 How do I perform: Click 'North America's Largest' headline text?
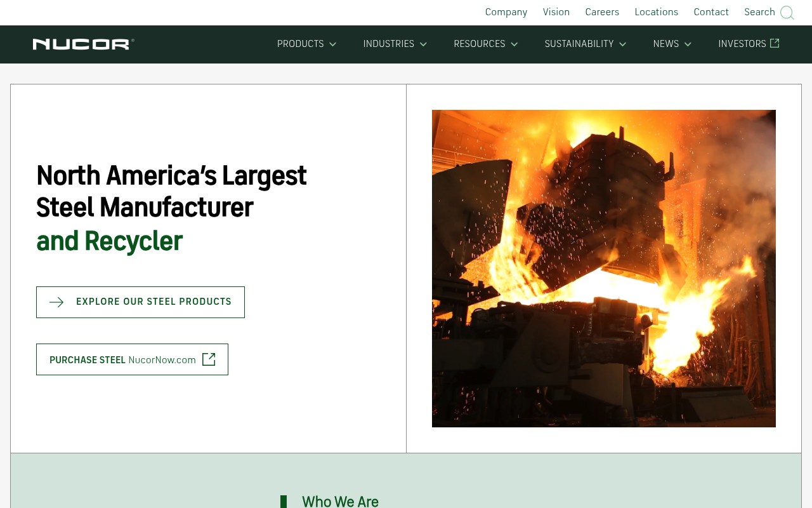click(x=171, y=175)
